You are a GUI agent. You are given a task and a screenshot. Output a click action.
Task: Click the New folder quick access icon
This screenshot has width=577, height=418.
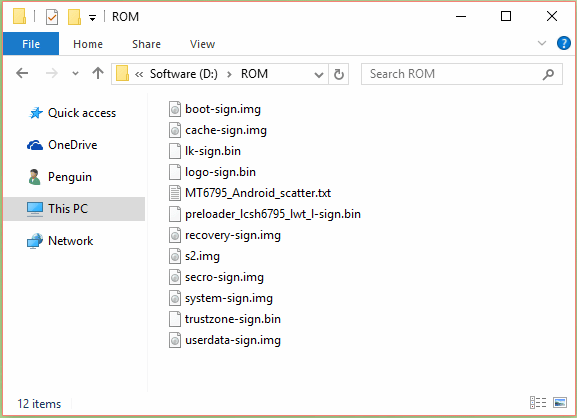pyautogui.click(x=74, y=17)
